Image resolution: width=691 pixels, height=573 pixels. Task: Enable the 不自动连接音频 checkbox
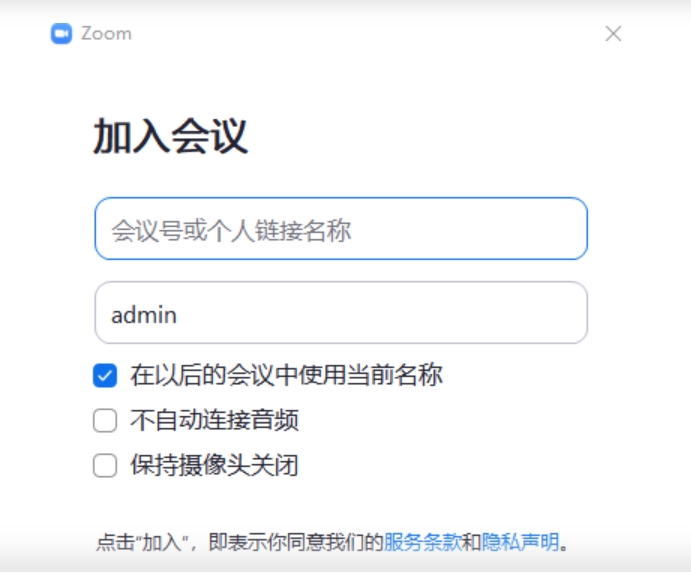coord(105,421)
